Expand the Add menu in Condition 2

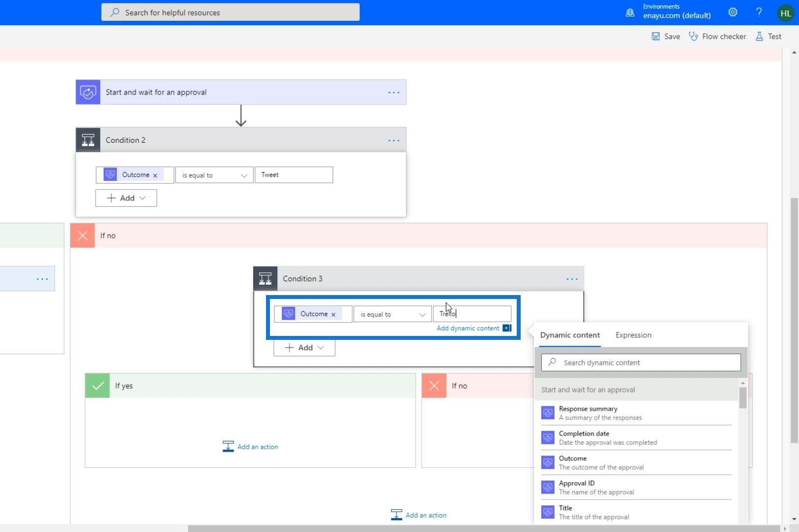pyautogui.click(x=126, y=198)
